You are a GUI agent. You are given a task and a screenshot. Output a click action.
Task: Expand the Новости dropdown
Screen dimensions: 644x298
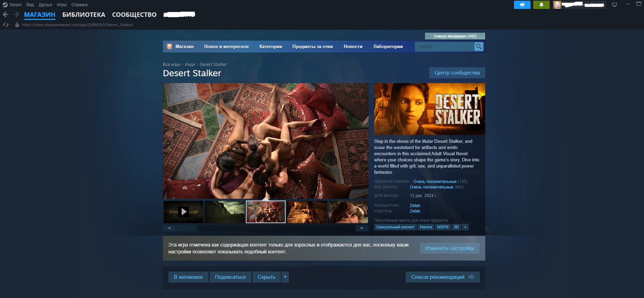tap(353, 46)
